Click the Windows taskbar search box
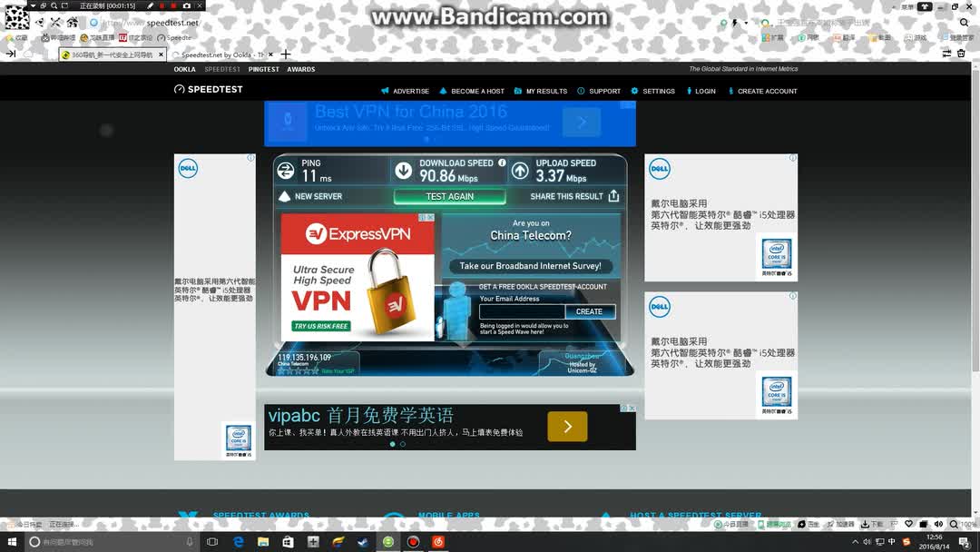The height and width of the screenshot is (552, 980). click(113, 542)
